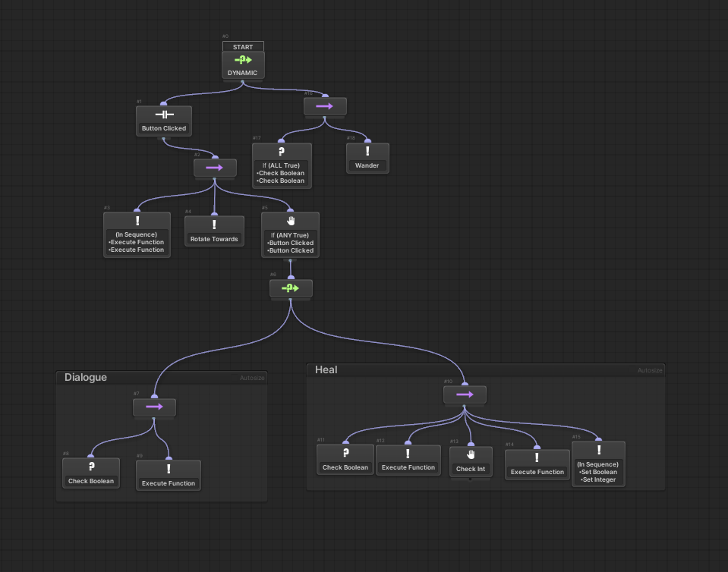The image size is (728, 572).
Task: Select the Button Clicked interruptor icon in node #1
Action: 165,115
